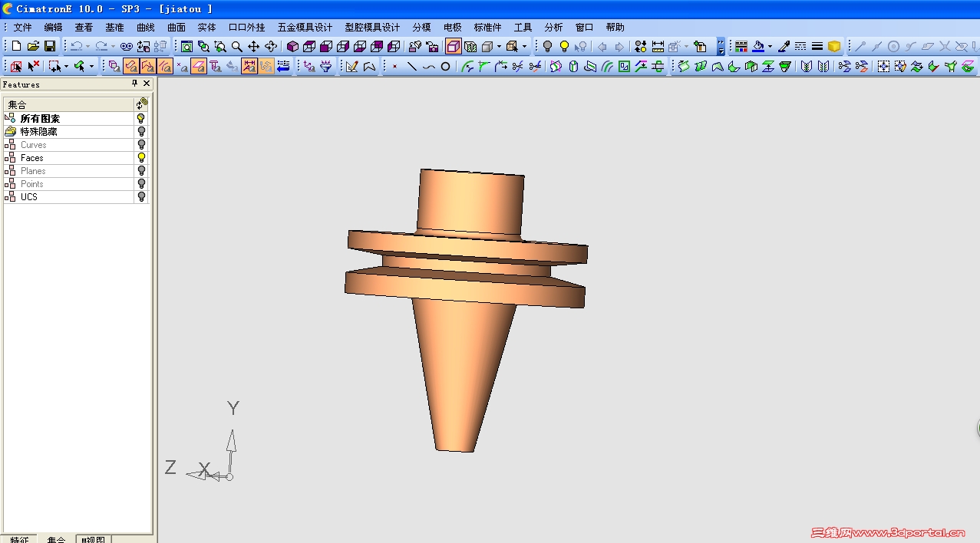This screenshot has height=543, width=980.
Task: Select the Circle drawing tool
Action: pos(444,67)
